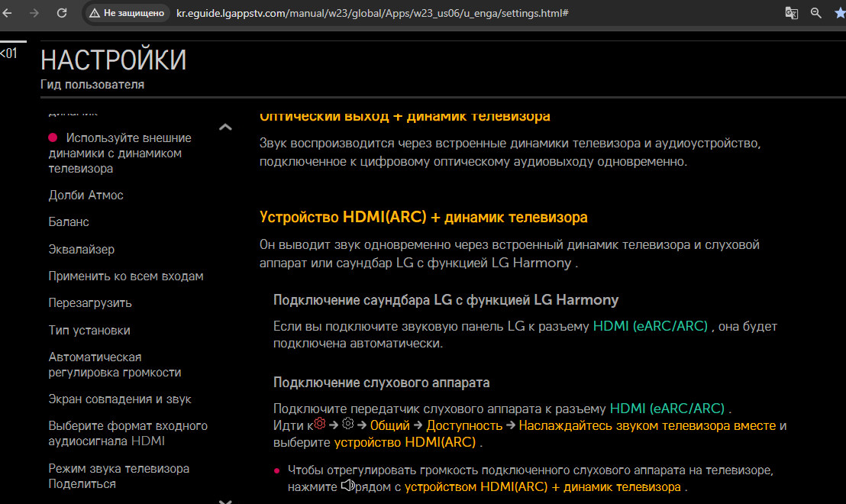
Task: Open the 'Долби Атмос' menu item
Action: click(86, 195)
